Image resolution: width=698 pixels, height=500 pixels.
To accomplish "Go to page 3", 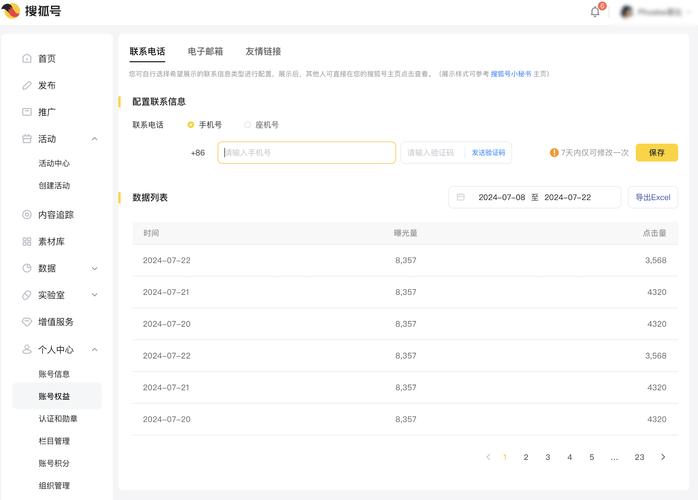I will tap(548, 457).
